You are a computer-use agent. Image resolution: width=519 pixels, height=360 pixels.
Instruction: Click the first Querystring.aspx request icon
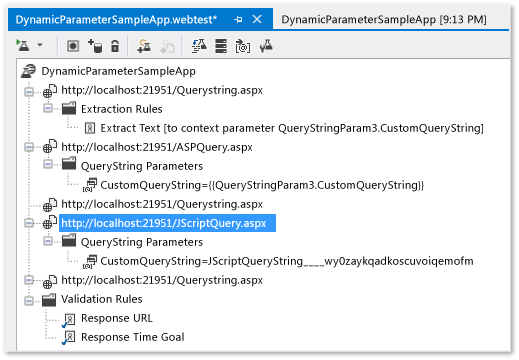pyautogui.click(x=50, y=91)
